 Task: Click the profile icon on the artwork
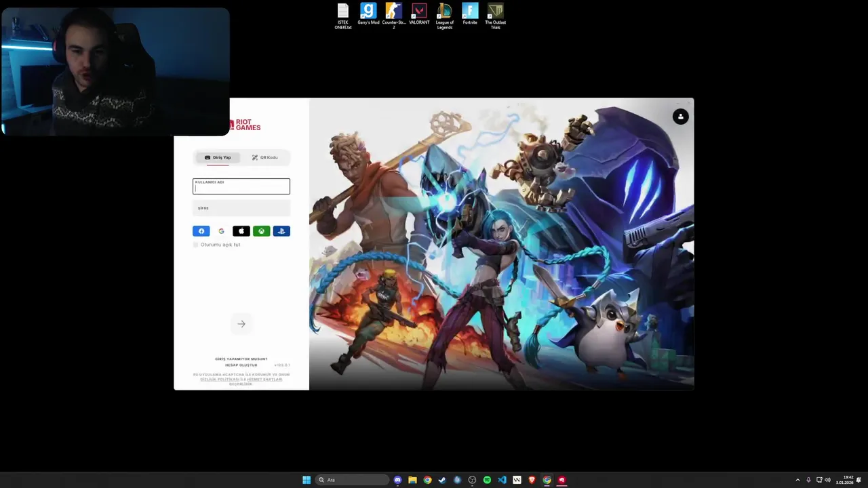point(680,117)
